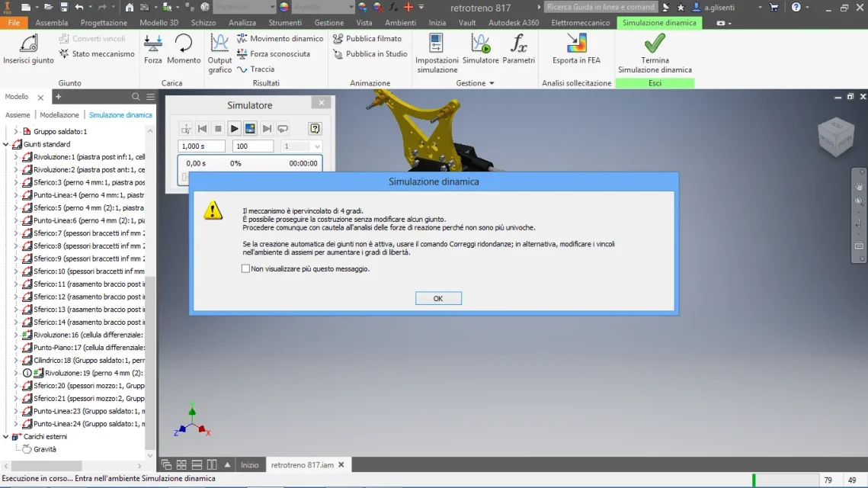Image resolution: width=868 pixels, height=488 pixels.
Task: Open Impostazioni simulazione
Action: click(x=437, y=53)
